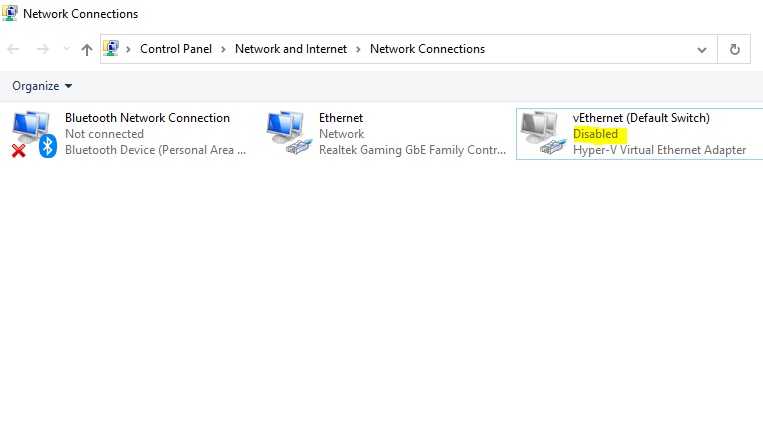Viewport: 763px width, 429px height.
Task: Go back using the Back arrow
Action: coord(13,49)
